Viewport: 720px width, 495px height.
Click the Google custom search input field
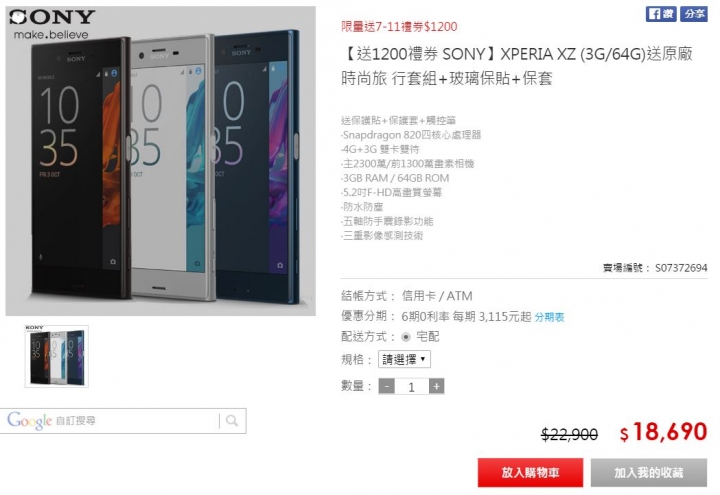[136, 421]
